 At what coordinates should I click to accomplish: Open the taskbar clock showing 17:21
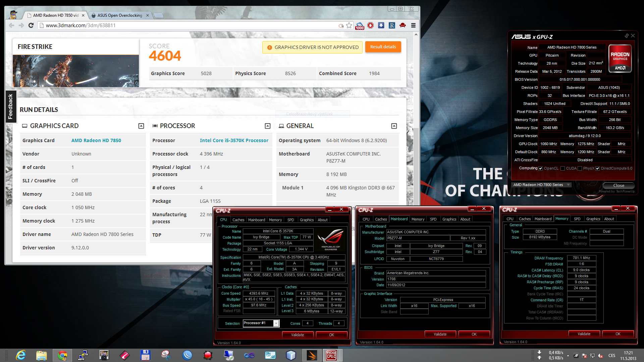(x=628, y=356)
